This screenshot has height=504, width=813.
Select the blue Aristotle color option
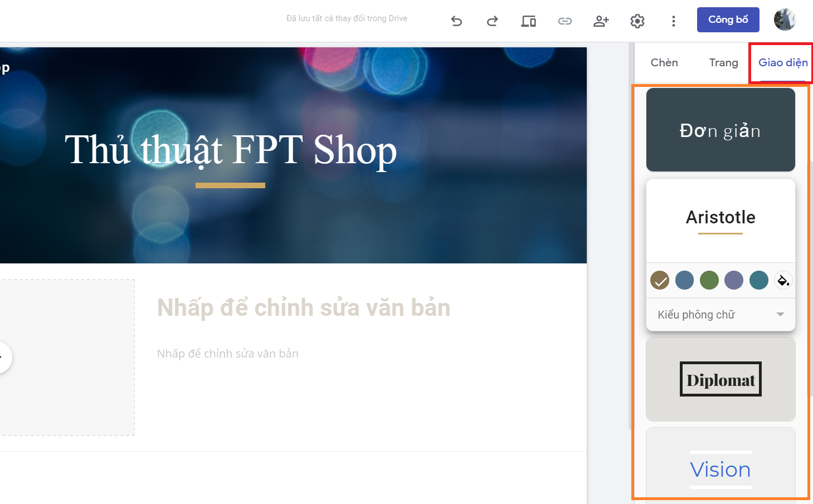(x=684, y=280)
